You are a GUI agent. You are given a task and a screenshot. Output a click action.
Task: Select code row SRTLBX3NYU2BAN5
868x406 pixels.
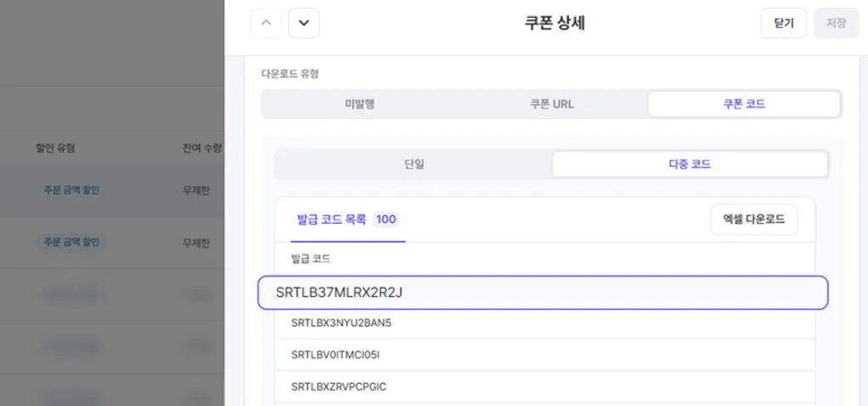(x=341, y=323)
